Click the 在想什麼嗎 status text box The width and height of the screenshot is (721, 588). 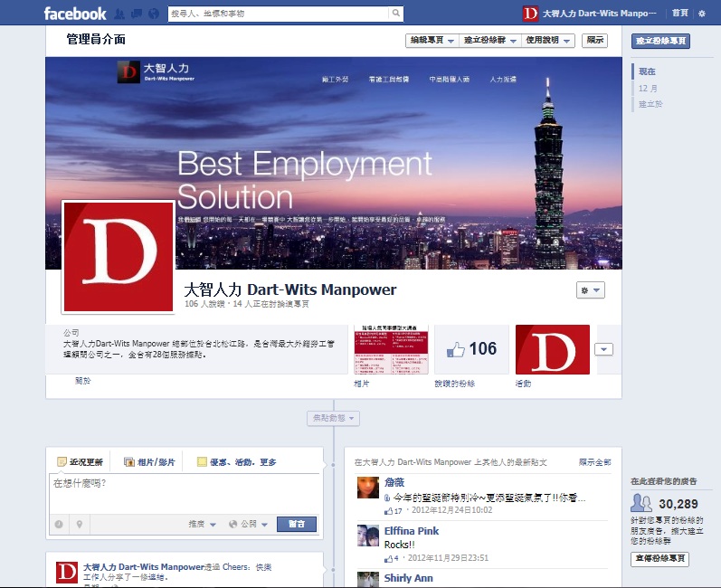(184, 494)
